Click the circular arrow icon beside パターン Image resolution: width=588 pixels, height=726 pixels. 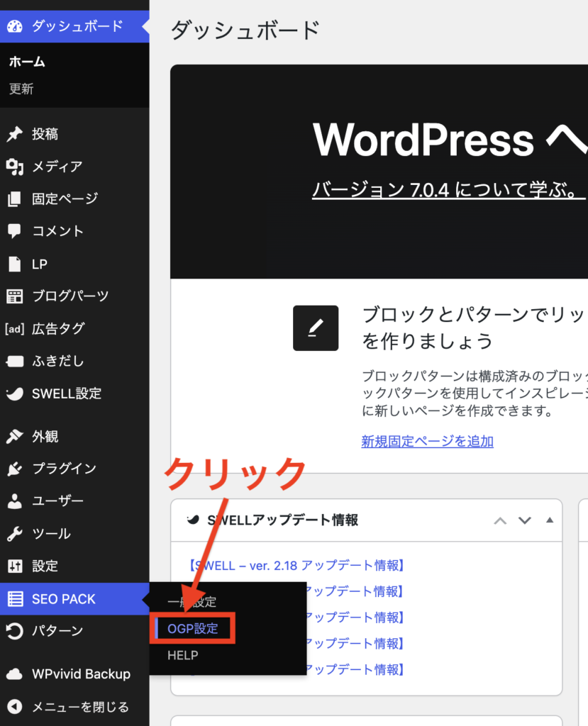tap(14, 631)
